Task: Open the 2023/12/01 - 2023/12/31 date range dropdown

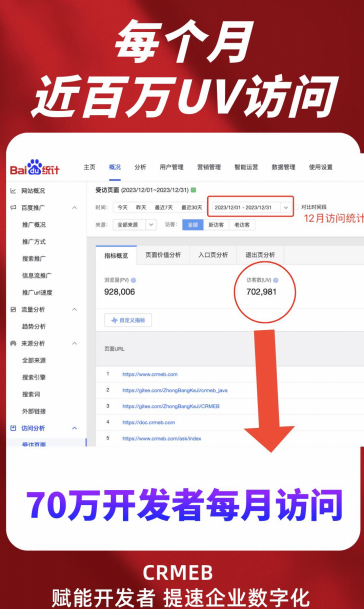Action: [x=251, y=207]
